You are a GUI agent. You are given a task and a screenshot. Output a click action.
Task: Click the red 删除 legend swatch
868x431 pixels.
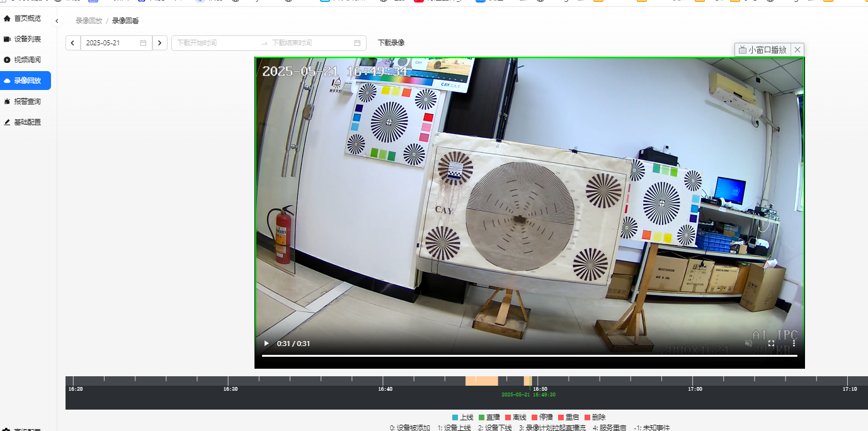pos(588,418)
